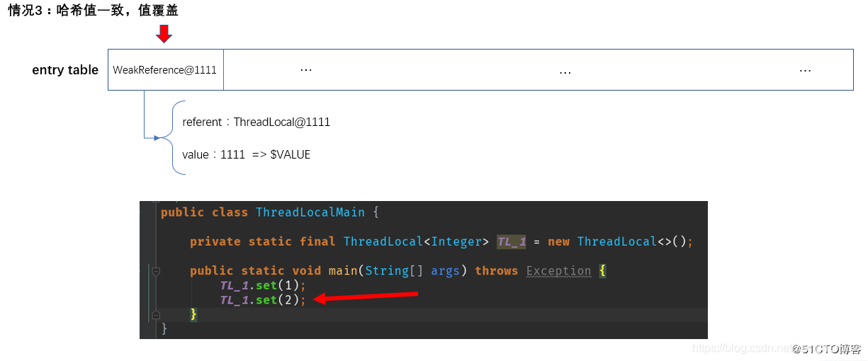
Task: Click the heading "情况3：哈希值一致，值覆盖"
Action: pos(93,11)
